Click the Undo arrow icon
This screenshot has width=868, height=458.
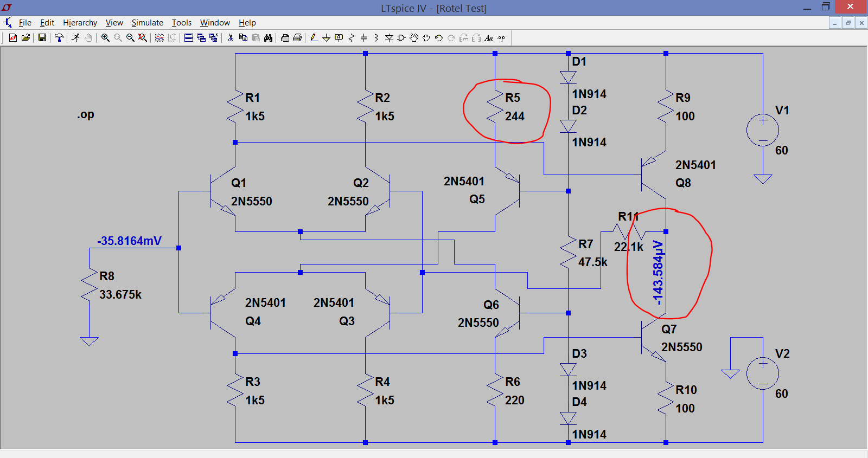click(x=439, y=38)
